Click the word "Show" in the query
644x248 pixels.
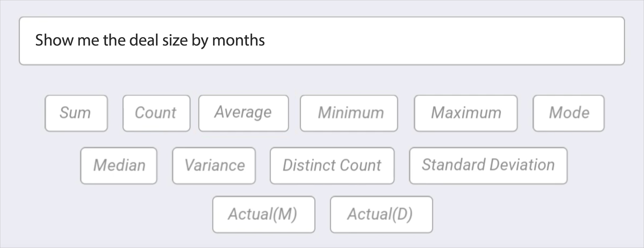coord(54,40)
